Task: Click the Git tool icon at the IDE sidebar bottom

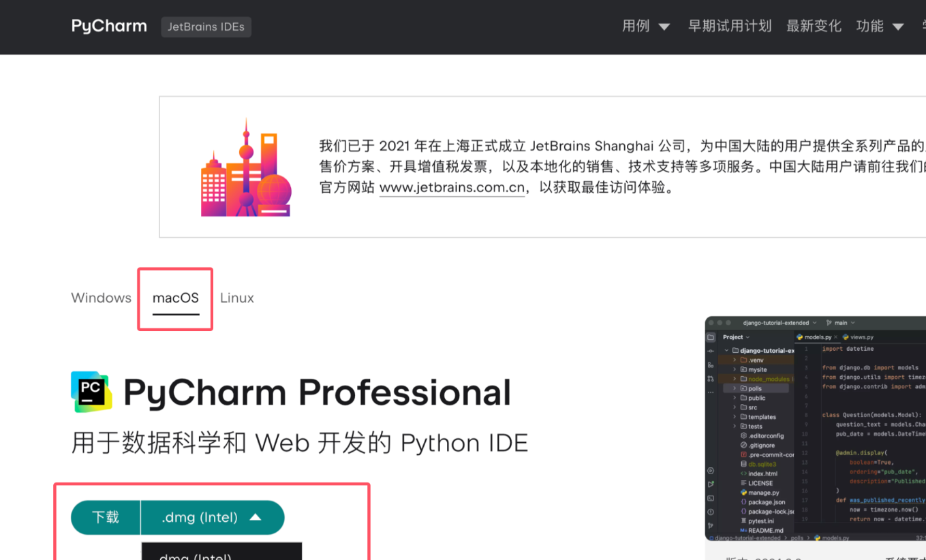Action: 711,526
